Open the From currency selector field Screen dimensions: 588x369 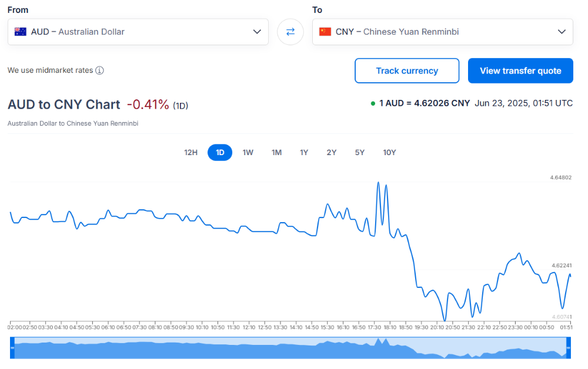[138, 32]
